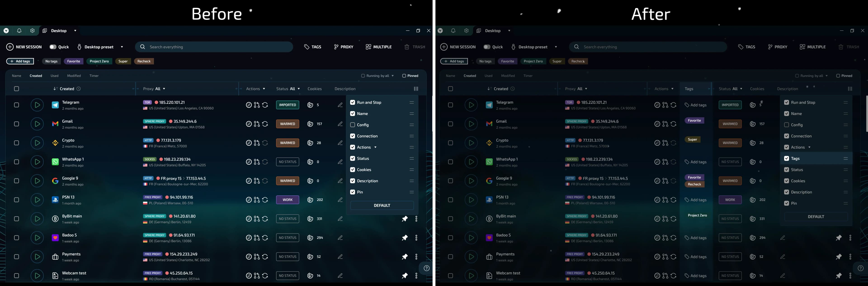Click NEW SESSION button in Before window

(24, 47)
